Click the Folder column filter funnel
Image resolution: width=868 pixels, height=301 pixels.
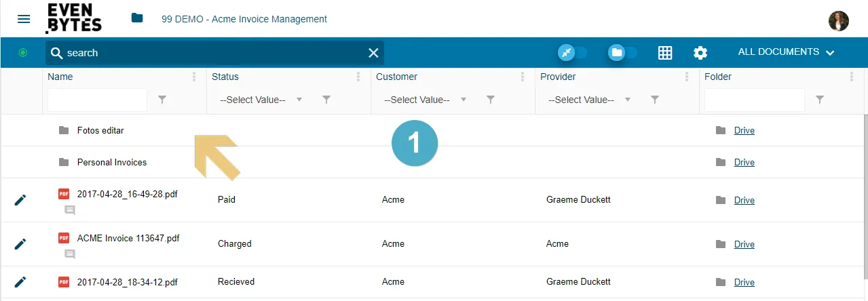(x=820, y=100)
